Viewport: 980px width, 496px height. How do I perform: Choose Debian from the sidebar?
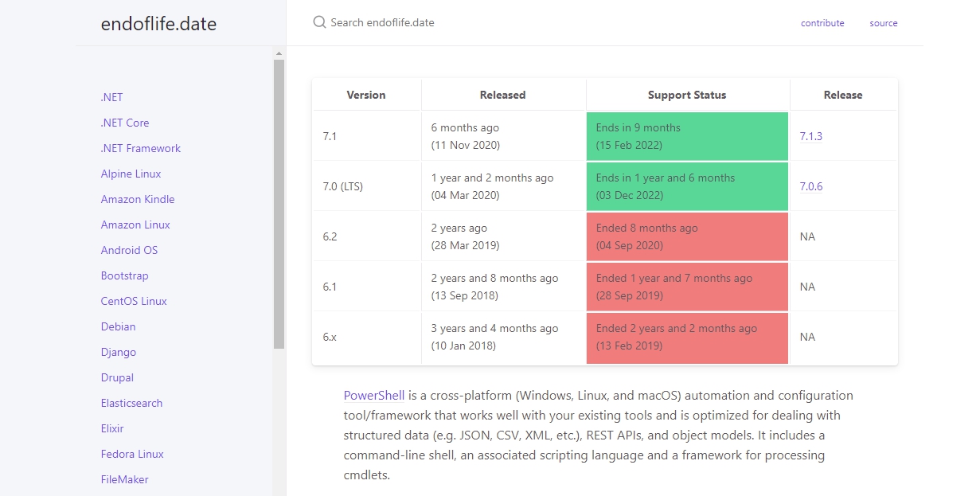tap(118, 326)
